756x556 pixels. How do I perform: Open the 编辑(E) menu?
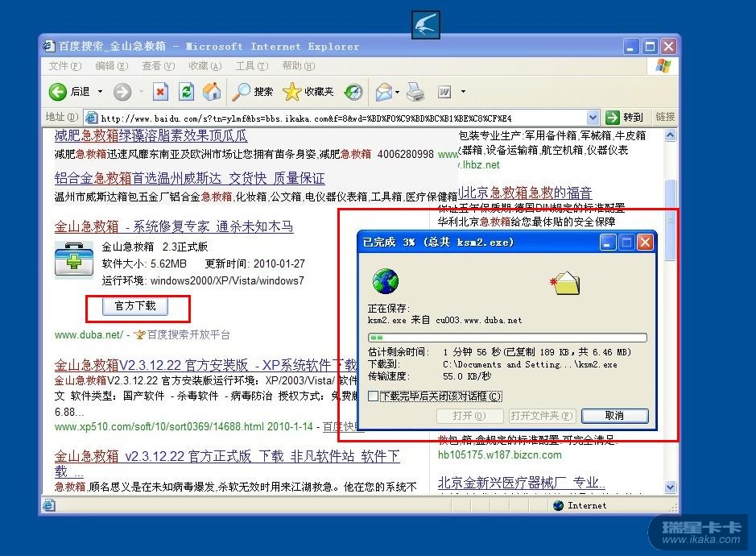point(111,66)
